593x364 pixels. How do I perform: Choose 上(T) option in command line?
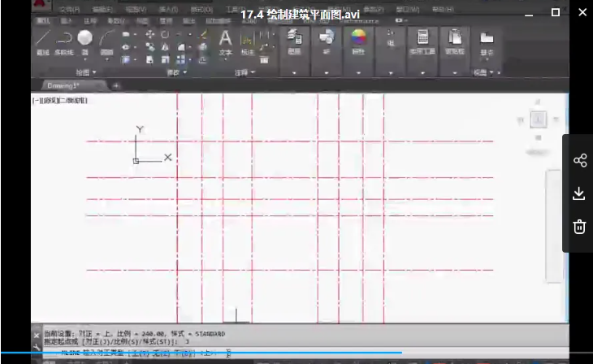pyautogui.click(x=139, y=353)
